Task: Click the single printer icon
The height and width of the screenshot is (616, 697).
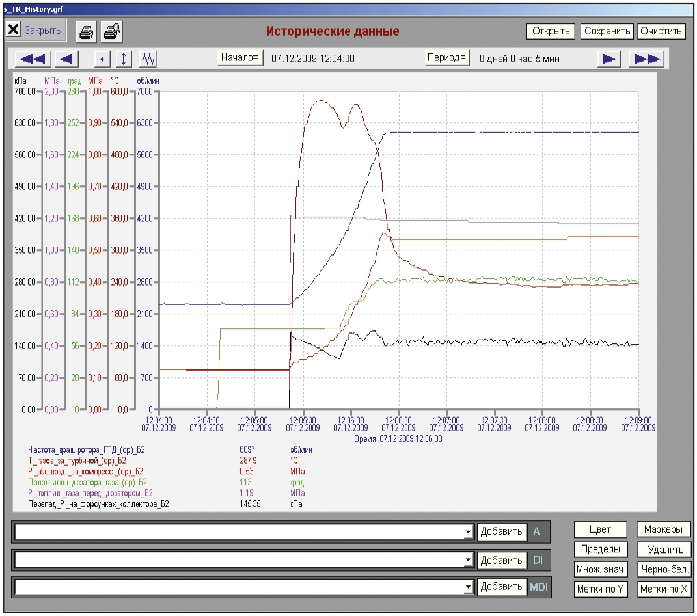Action: pyautogui.click(x=86, y=32)
